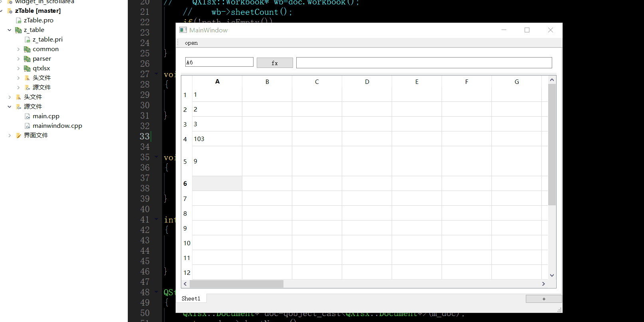Maximize the MainWindow window
Viewport: 644px width, 322px height.
(527, 30)
